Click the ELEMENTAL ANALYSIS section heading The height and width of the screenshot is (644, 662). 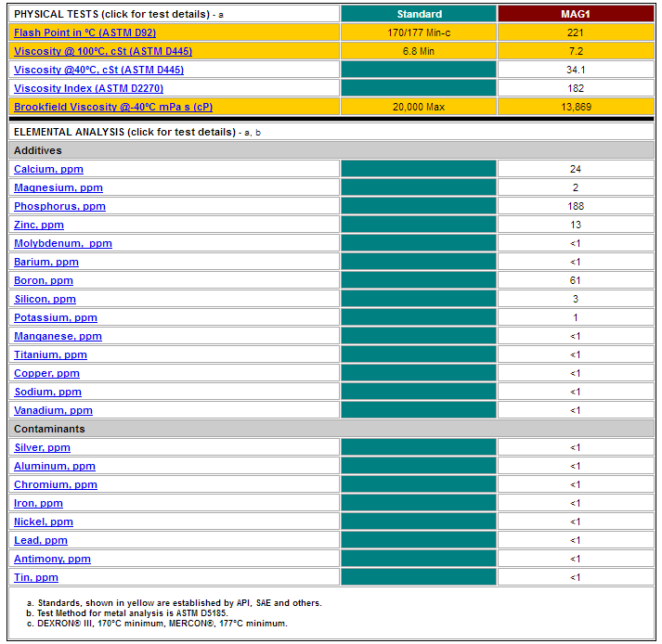pos(137,132)
